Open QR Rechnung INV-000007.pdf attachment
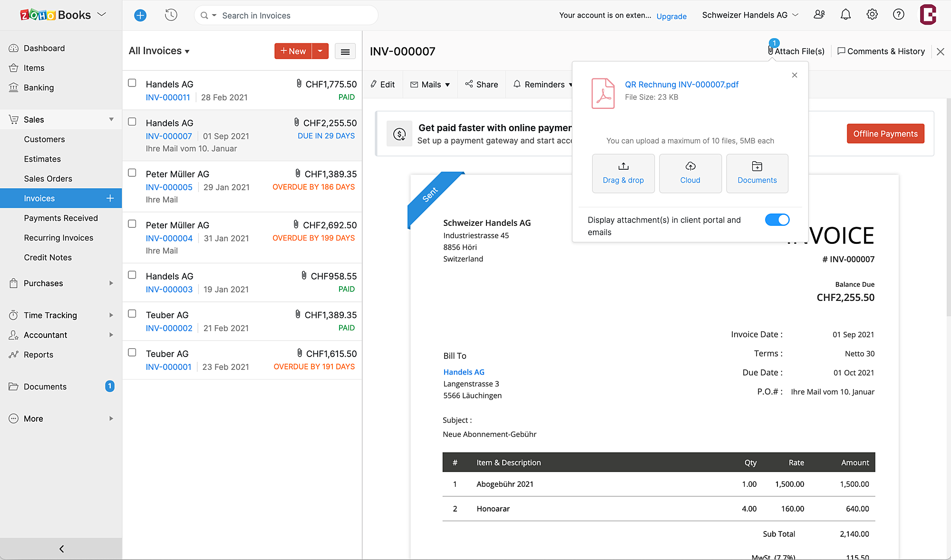This screenshot has width=951, height=560. pyautogui.click(x=681, y=85)
